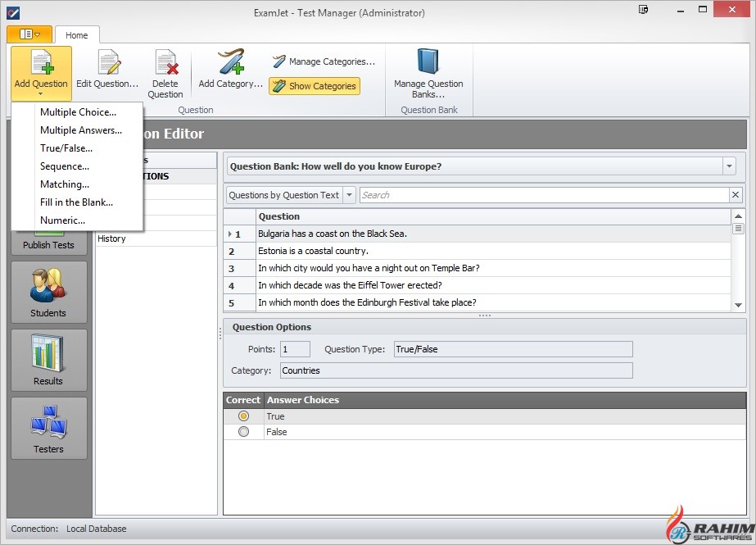Open the Questions by Question Text dropdown arrow

(349, 195)
